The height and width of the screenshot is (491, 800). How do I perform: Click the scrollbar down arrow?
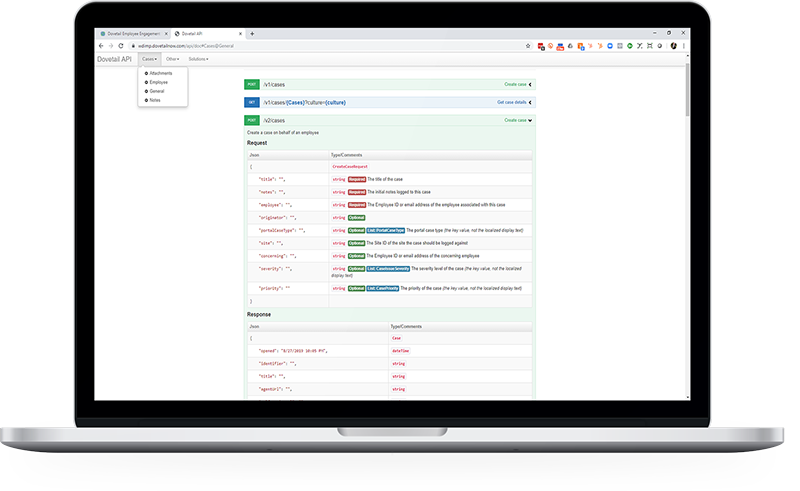[x=688, y=398]
